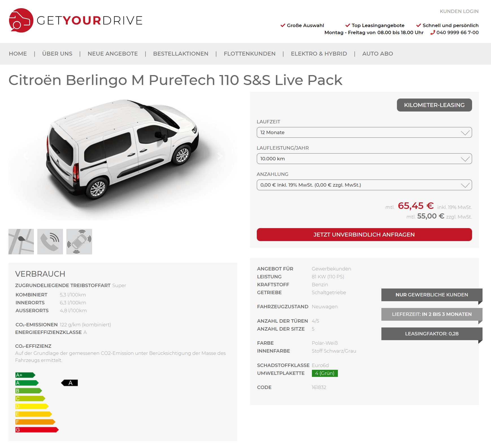Show previous car image with left arrow

click(26, 156)
